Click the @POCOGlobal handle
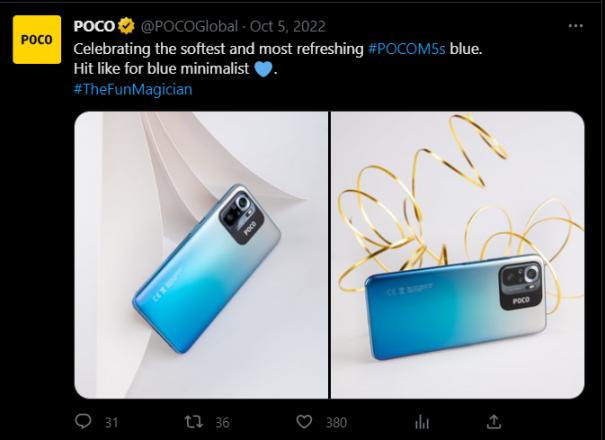 (x=189, y=27)
